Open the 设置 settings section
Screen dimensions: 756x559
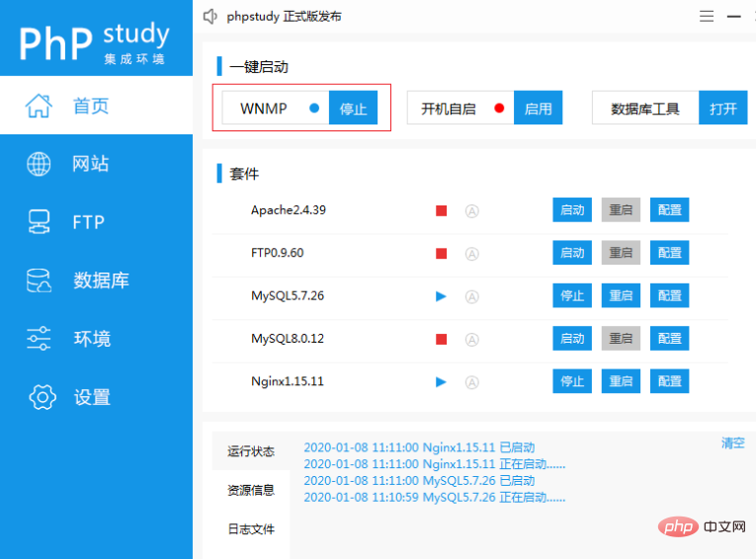point(96,398)
